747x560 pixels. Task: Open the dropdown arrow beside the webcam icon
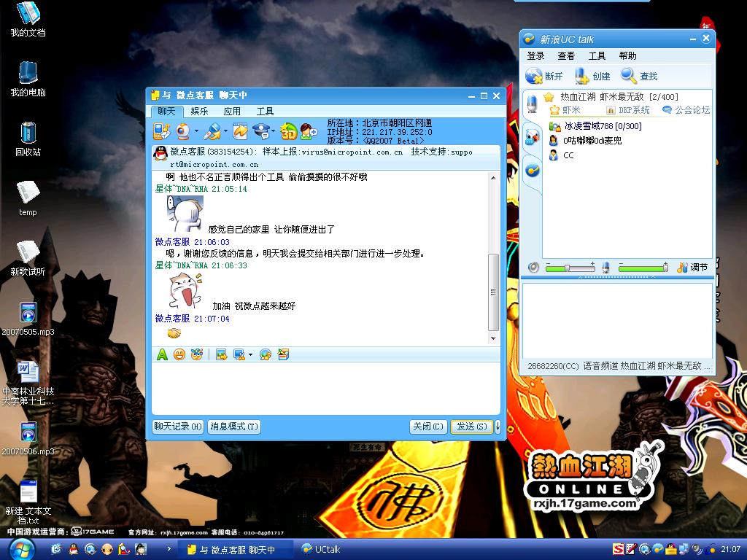pos(196,131)
